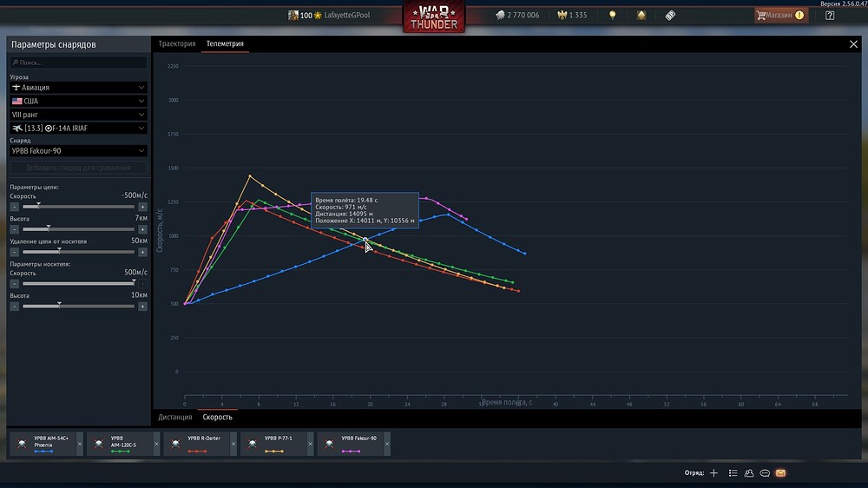Open the F-14A IRIAF aircraft dropdown

point(79,128)
